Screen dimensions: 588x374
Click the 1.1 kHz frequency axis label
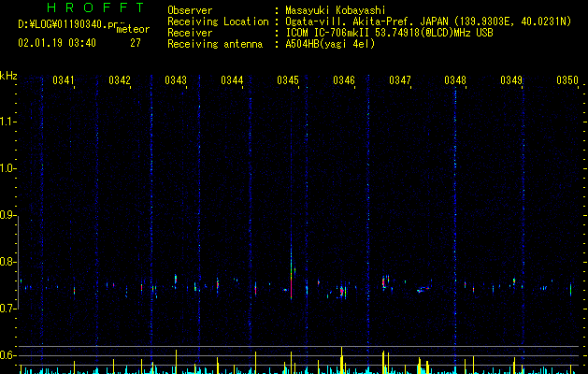pos(7,122)
